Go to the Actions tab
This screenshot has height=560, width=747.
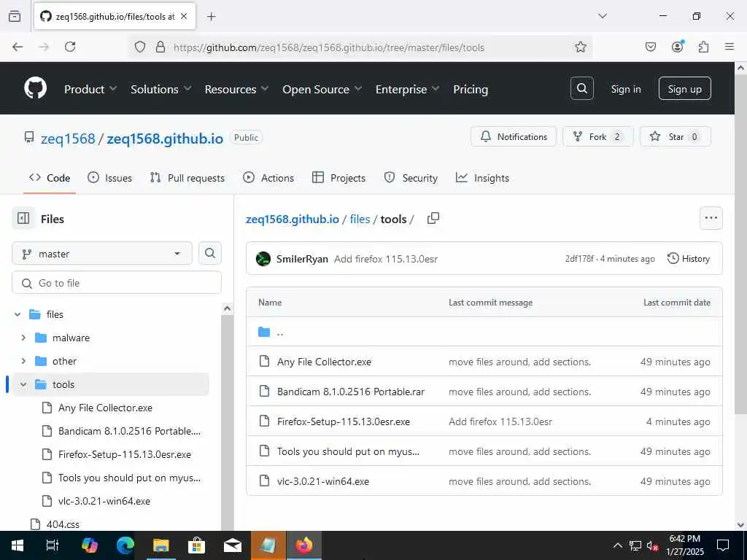pyautogui.click(x=268, y=178)
